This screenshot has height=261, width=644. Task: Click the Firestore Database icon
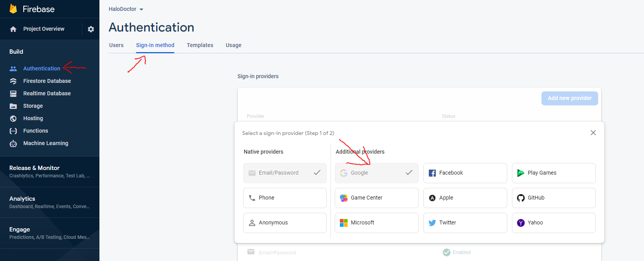point(13,81)
